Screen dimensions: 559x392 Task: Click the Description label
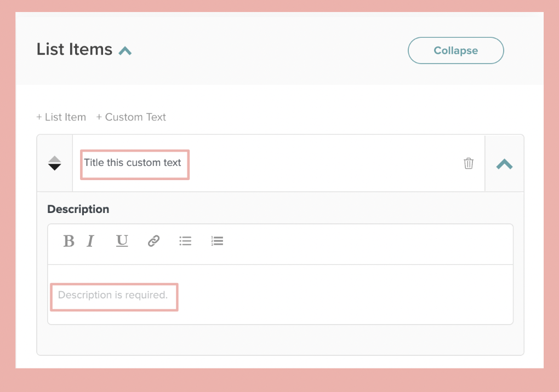point(78,209)
